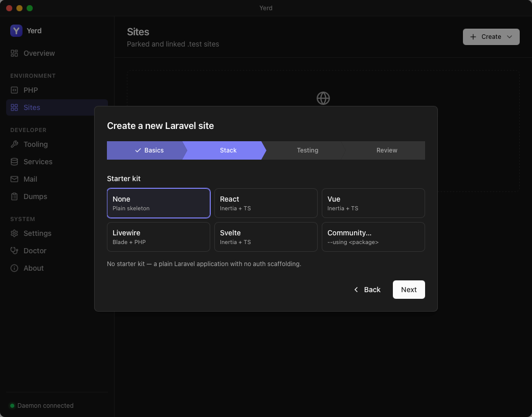
Task: Click the Doctor stethoscope icon
Action: tap(14, 251)
